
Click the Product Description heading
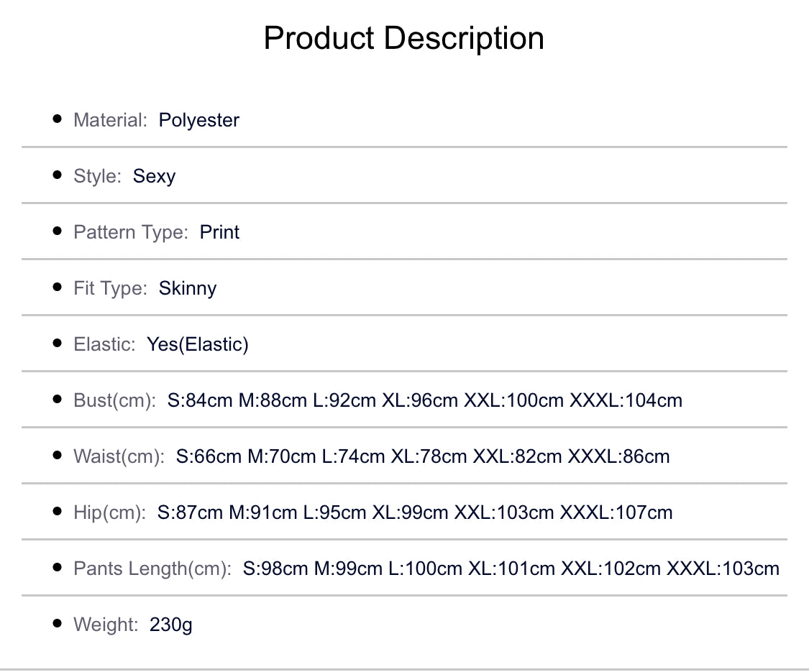(x=403, y=38)
